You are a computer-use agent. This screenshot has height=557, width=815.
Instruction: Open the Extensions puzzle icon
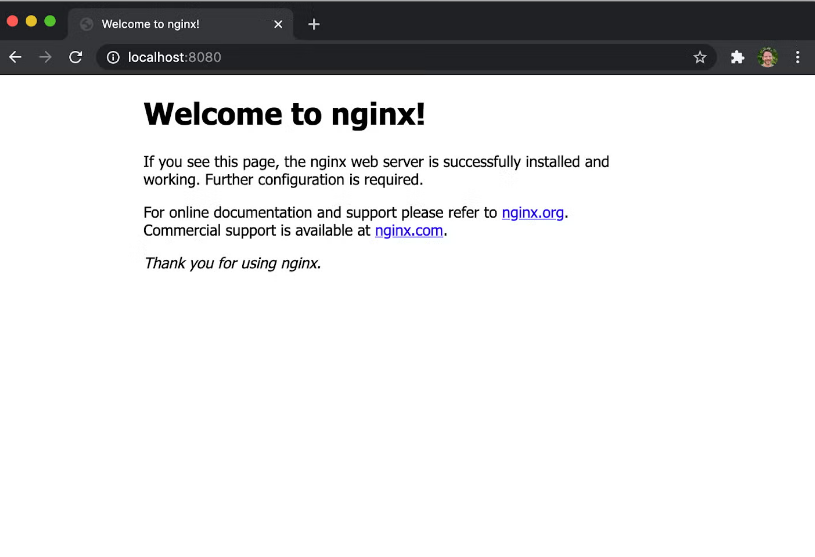(737, 57)
